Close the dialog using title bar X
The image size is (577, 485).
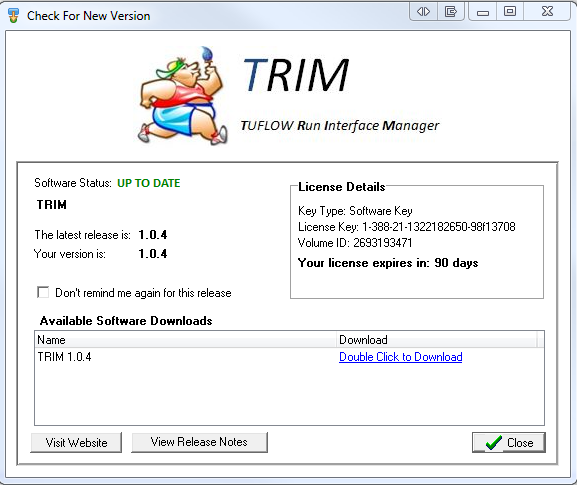[x=547, y=12]
